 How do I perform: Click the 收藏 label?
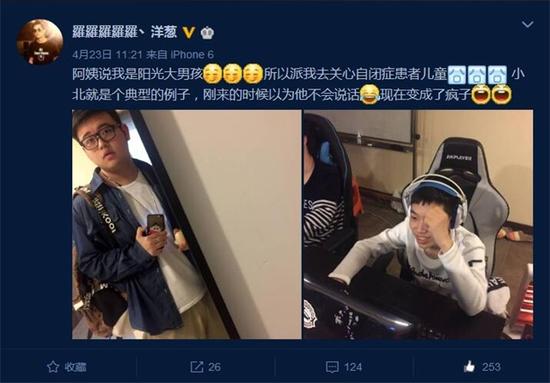75,367
